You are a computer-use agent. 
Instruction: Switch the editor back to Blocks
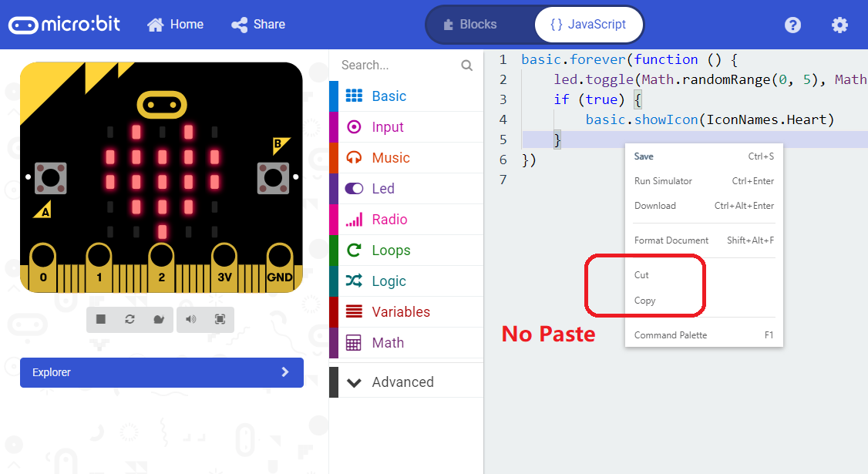[x=479, y=24]
